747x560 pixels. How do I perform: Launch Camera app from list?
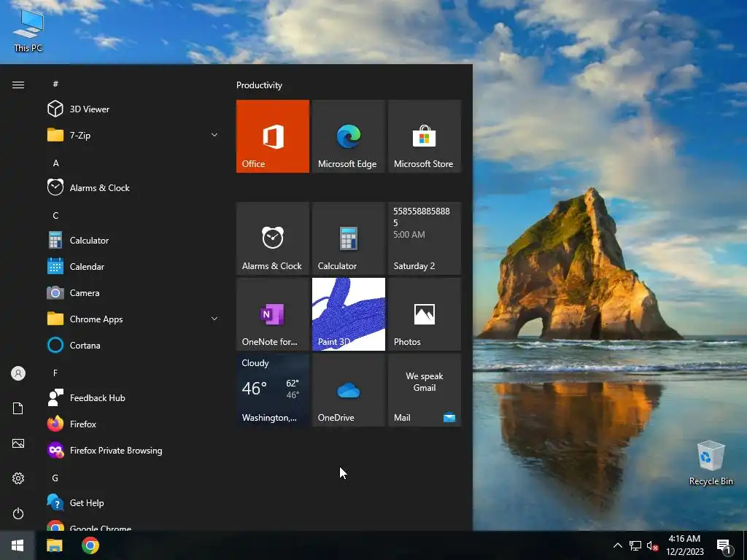(x=133, y=293)
